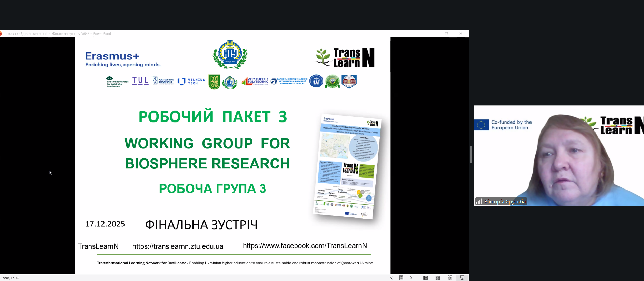Click the Erasmus+ logo on the slide
Viewport: 644px width, 281px height.
pyautogui.click(x=122, y=59)
